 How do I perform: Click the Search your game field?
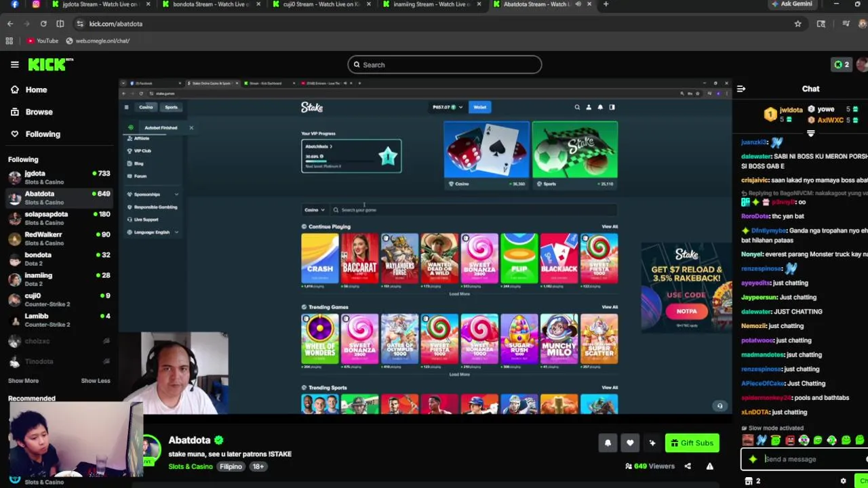[473, 210]
